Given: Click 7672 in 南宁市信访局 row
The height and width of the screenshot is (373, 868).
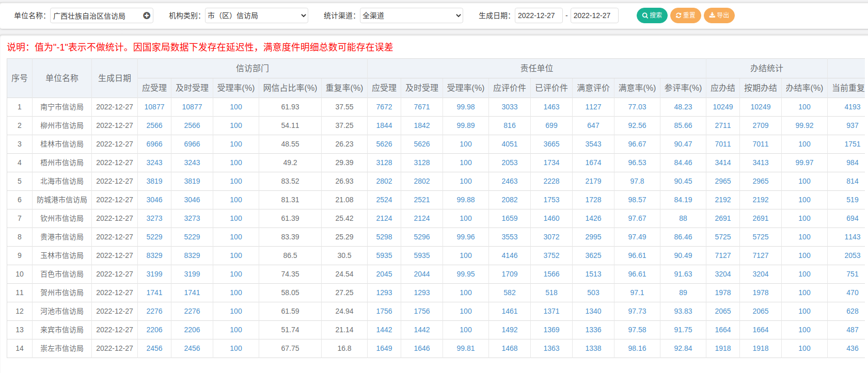Looking at the screenshot, I should 384,107.
